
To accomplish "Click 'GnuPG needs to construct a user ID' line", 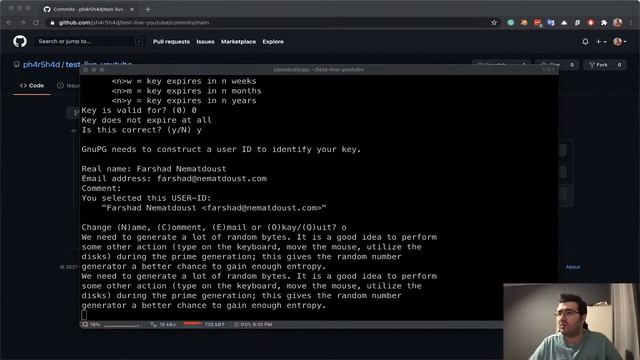I will coord(221,149).
